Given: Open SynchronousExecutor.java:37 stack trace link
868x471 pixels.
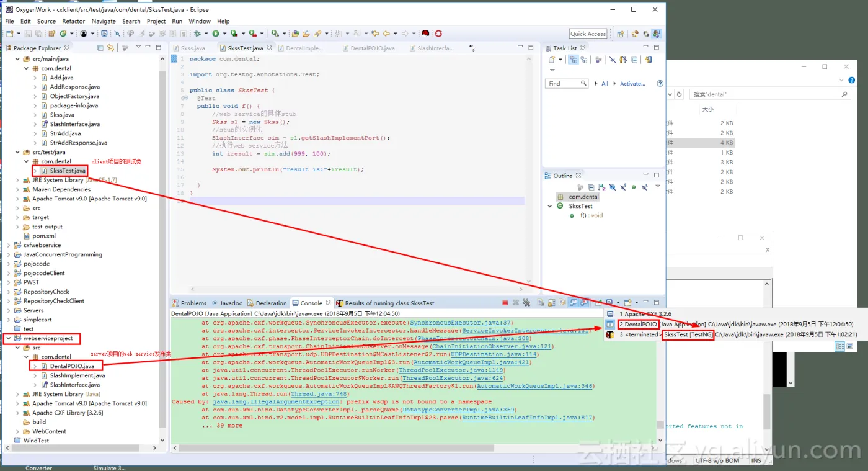Looking at the screenshot, I should click(x=461, y=323).
